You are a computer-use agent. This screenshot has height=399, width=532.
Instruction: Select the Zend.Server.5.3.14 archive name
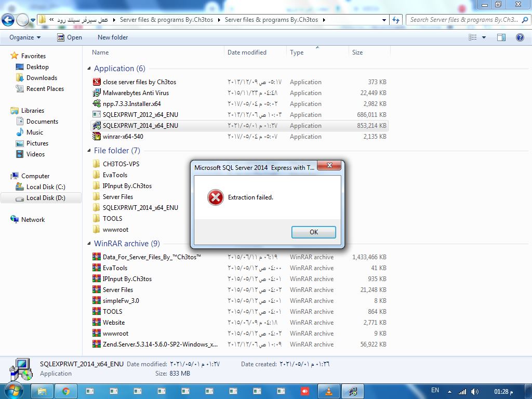(160, 344)
